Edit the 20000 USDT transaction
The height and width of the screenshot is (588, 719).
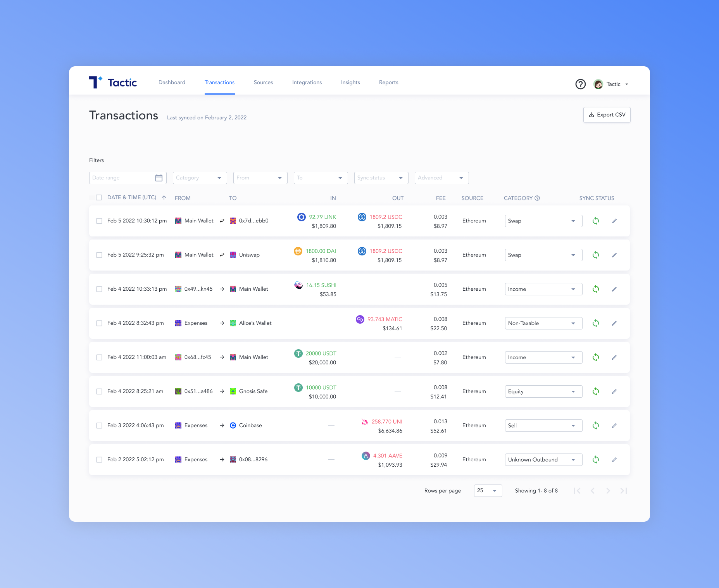point(614,357)
